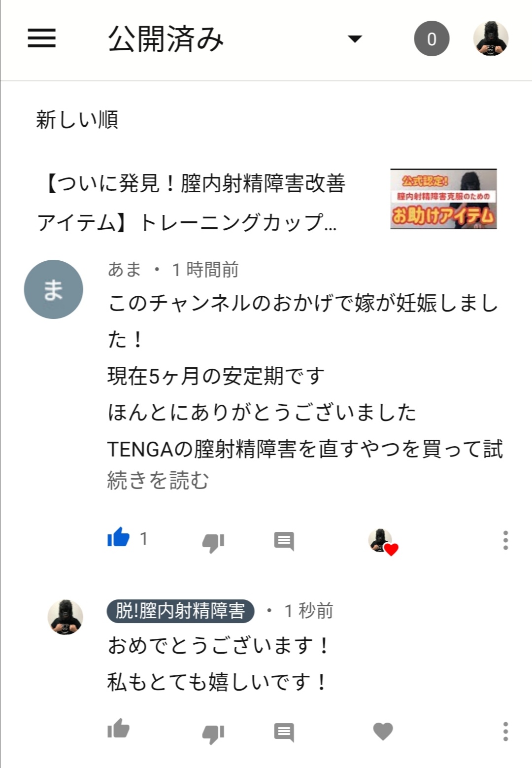
Task: Remove the creator heart from あま's comment
Action: 383,542
